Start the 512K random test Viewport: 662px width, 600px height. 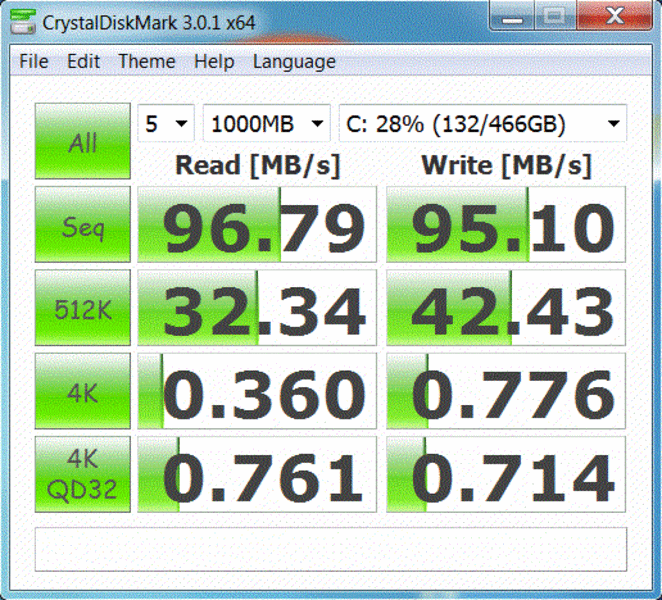pyautogui.click(x=83, y=307)
